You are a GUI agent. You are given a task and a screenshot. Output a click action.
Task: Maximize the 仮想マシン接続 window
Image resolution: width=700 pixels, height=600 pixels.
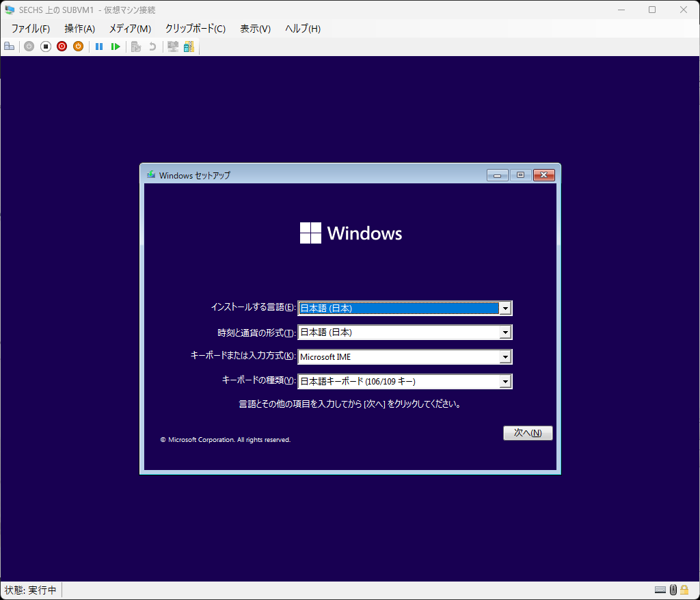coord(652,10)
